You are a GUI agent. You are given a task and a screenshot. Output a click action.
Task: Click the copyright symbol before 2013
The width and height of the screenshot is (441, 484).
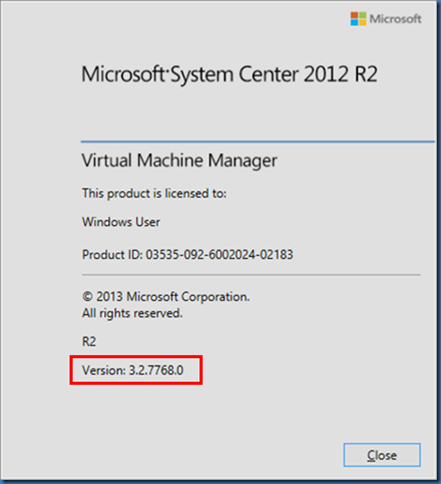(x=87, y=297)
